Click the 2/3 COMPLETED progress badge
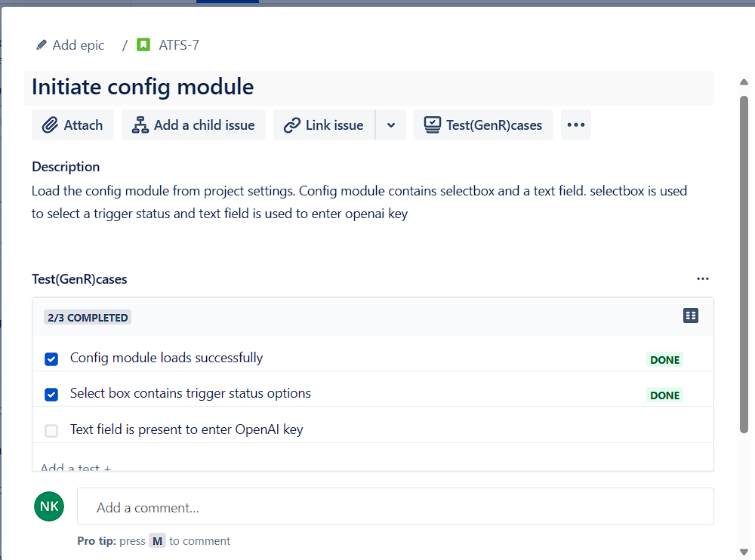The width and height of the screenshot is (755, 560). [x=88, y=317]
